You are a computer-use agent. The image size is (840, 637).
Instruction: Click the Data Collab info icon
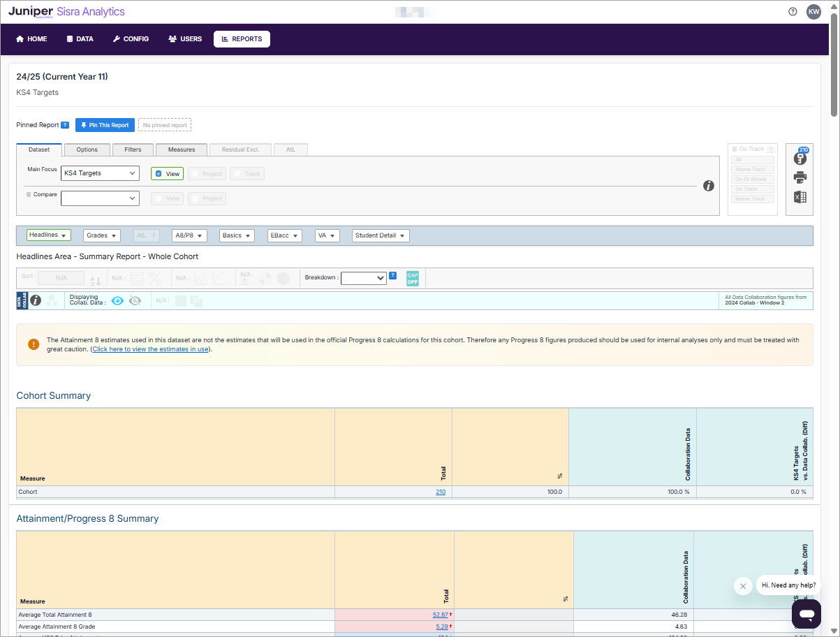click(35, 300)
